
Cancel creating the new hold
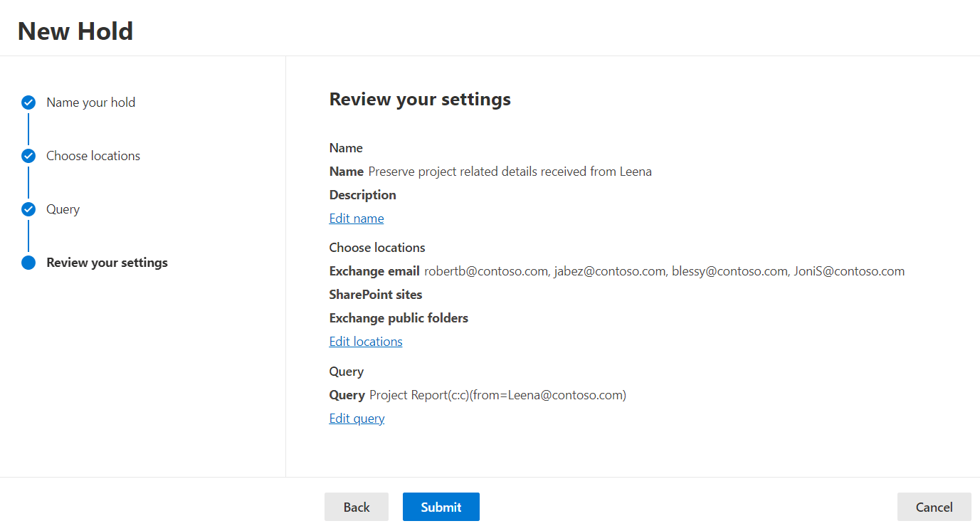click(934, 506)
